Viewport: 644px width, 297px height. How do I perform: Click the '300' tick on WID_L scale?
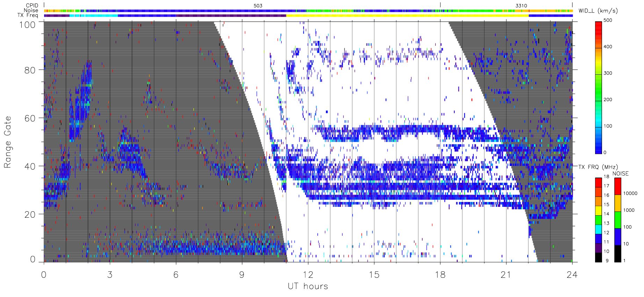point(608,73)
